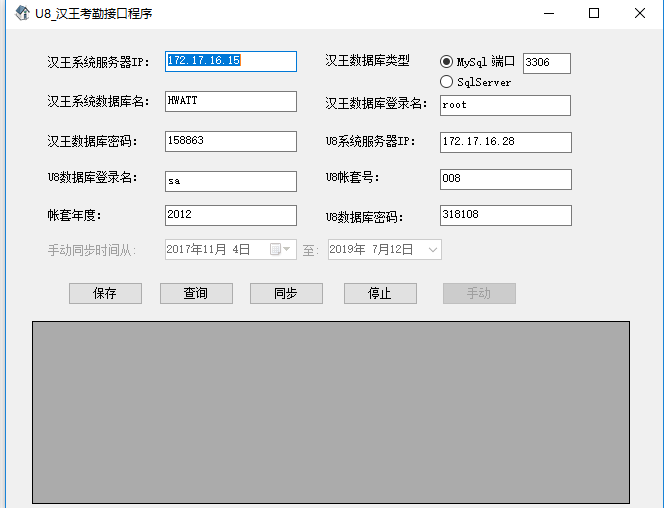664x508 pixels.
Task: Click the U8帐套号 field 008
Action: point(506,179)
